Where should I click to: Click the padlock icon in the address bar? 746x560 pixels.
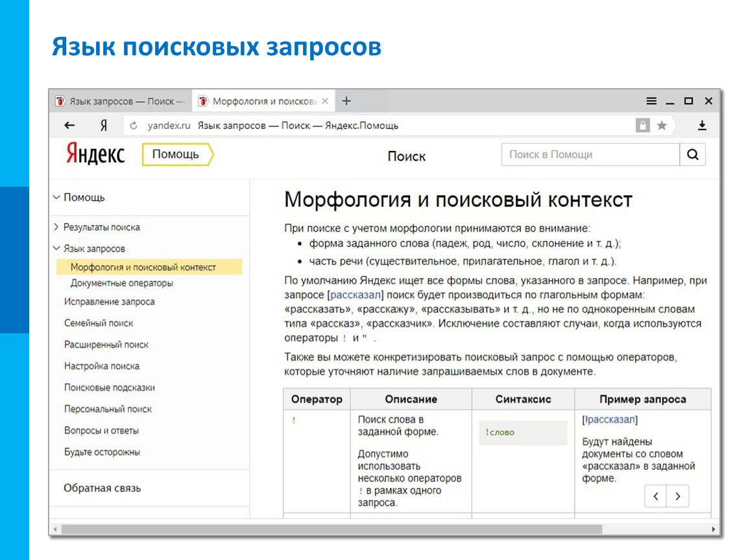click(642, 126)
